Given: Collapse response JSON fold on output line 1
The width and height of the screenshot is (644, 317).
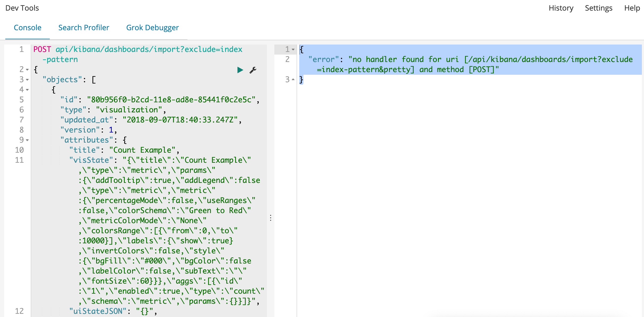Looking at the screenshot, I should click(x=293, y=50).
